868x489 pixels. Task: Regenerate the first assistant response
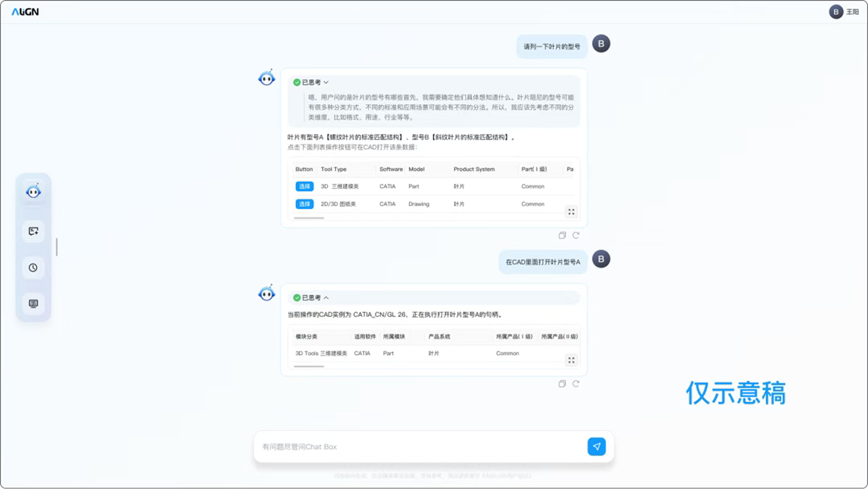576,235
